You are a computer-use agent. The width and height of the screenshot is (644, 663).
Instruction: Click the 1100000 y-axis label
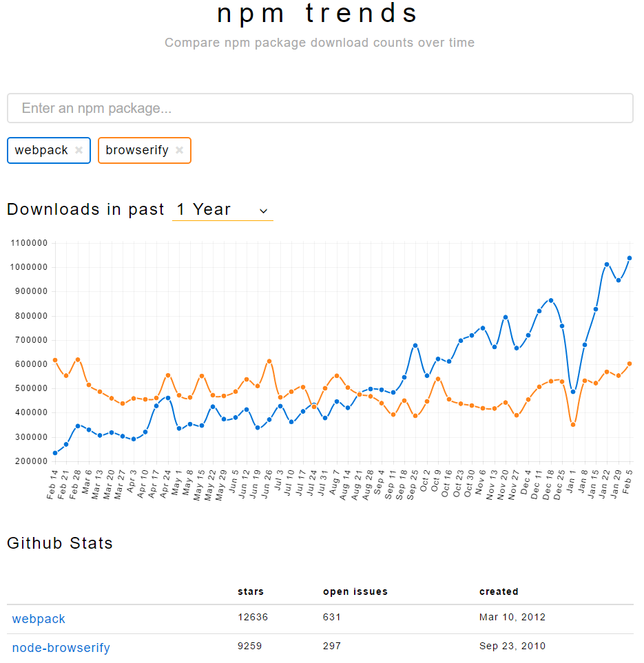29,243
